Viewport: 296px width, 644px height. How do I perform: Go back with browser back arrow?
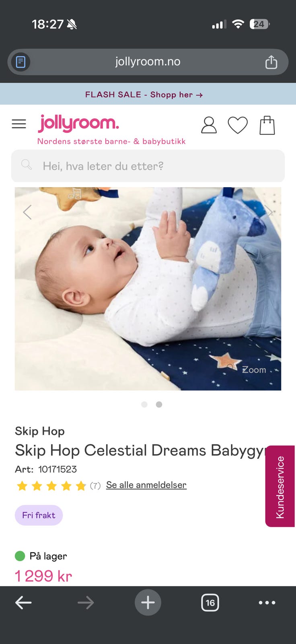click(23, 603)
